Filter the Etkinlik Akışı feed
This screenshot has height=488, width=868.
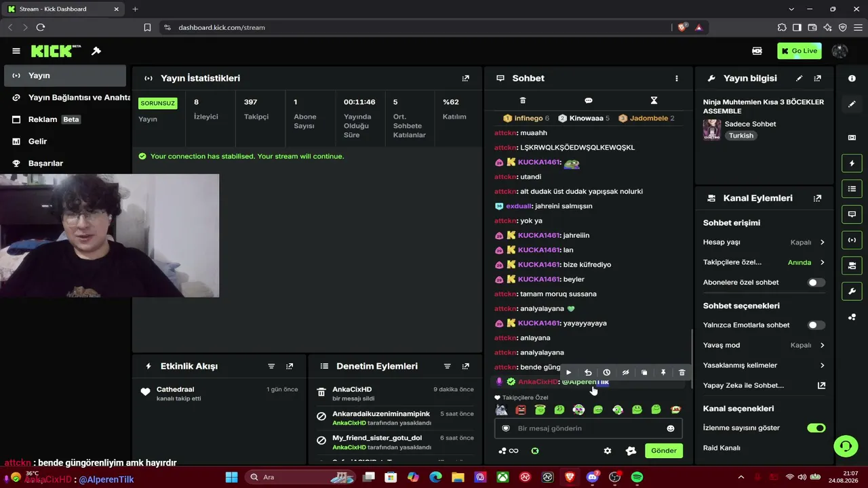tap(271, 367)
